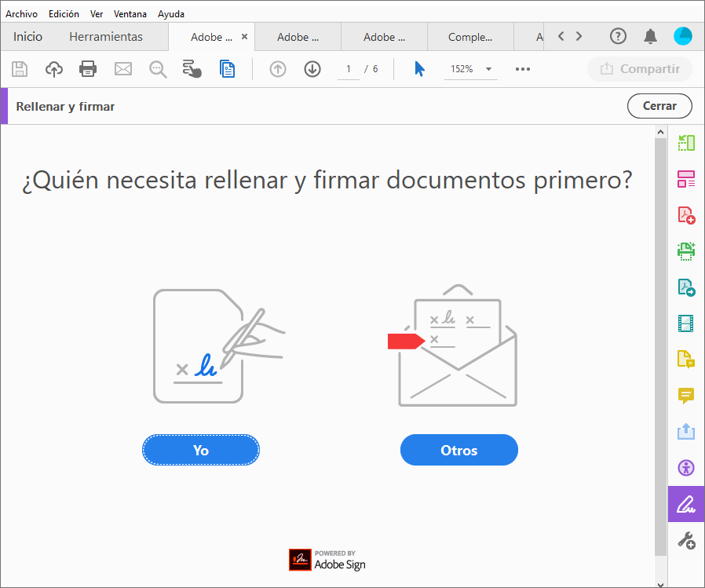This screenshot has height=588, width=705.
Task: Print the document with the printer icon
Action: 88,69
